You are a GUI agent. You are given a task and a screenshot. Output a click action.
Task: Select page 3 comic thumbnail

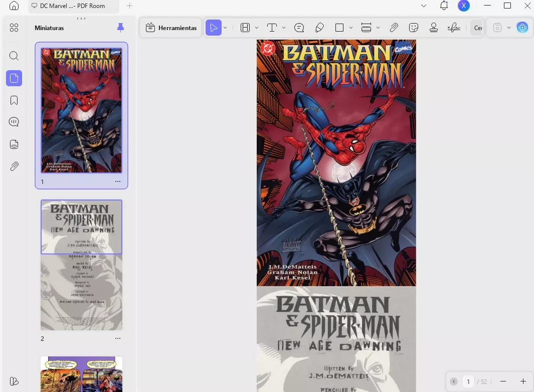(x=81, y=374)
